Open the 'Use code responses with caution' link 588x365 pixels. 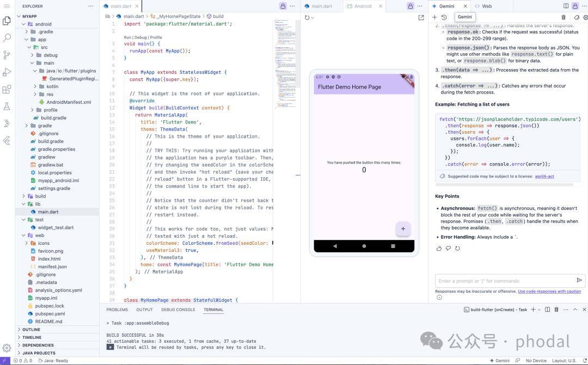click(549, 292)
